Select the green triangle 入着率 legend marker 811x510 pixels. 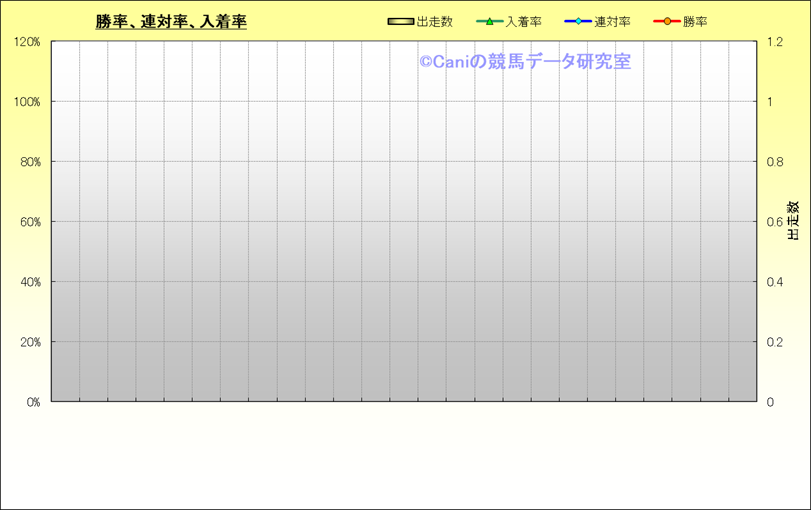[x=490, y=21]
